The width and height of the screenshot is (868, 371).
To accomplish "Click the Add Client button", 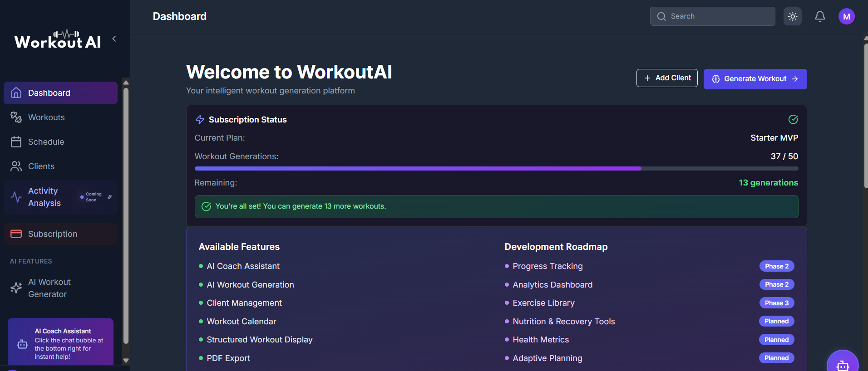I will pyautogui.click(x=666, y=78).
